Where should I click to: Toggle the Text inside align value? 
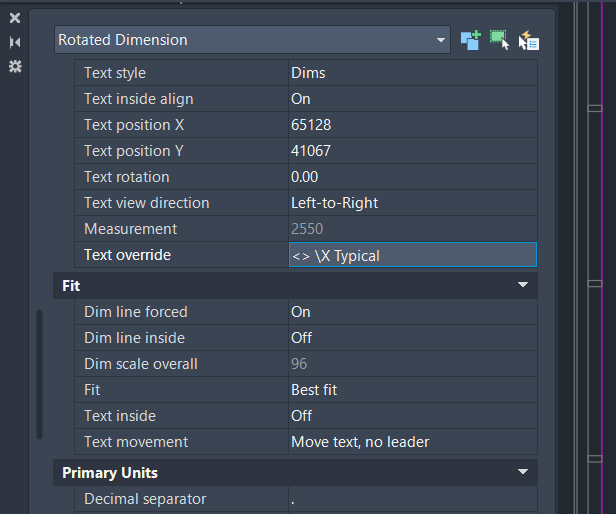pyautogui.click(x=412, y=99)
